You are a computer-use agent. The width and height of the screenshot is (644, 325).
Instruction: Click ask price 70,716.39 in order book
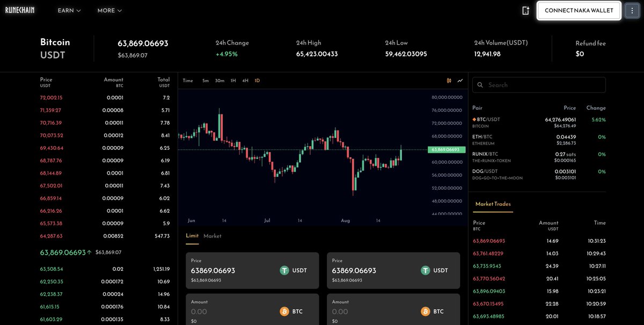click(51, 123)
